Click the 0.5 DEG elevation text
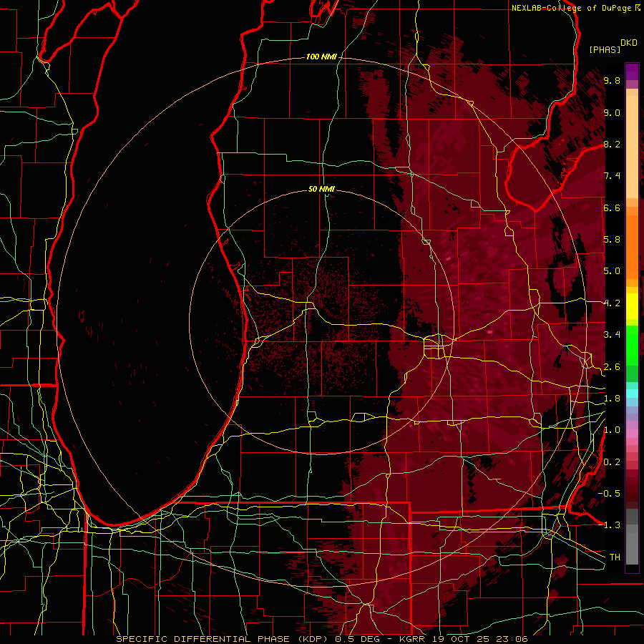The width and height of the screenshot is (644, 644). (356, 639)
